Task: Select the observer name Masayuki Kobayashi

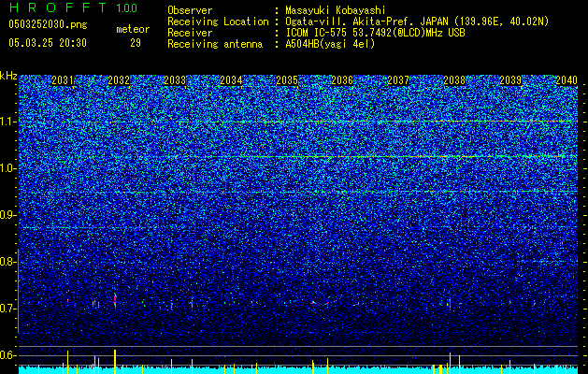Action: click(335, 10)
